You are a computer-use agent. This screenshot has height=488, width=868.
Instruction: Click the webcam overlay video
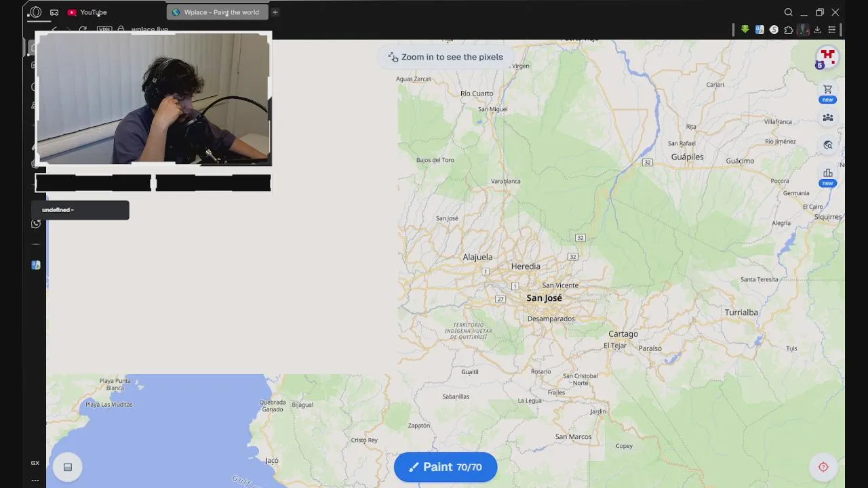point(153,99)
